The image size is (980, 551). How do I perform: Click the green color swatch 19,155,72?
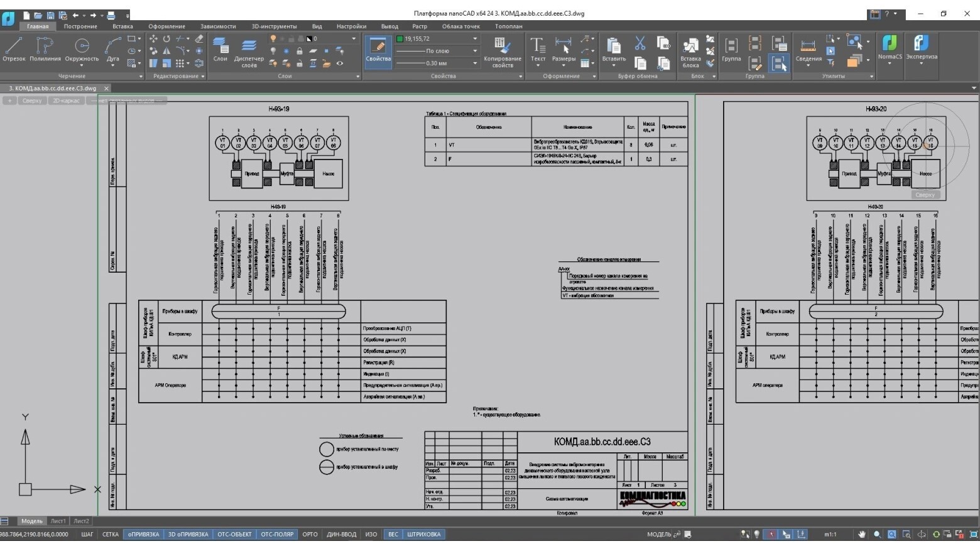point(400,39)
